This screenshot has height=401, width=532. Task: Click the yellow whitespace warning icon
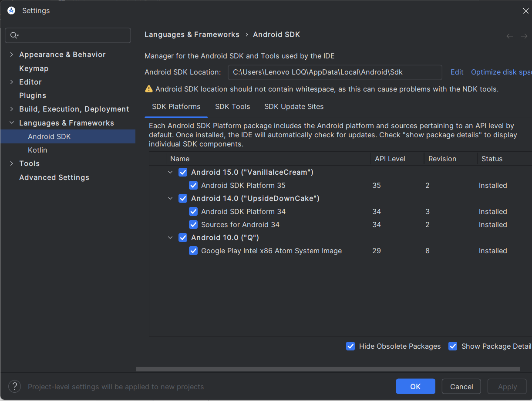click(149, 89)
